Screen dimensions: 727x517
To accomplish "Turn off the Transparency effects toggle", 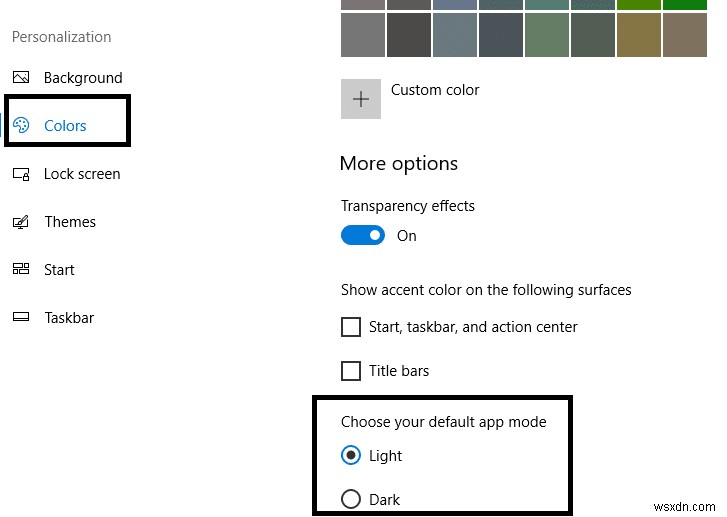I will click(x=363, y=235).
